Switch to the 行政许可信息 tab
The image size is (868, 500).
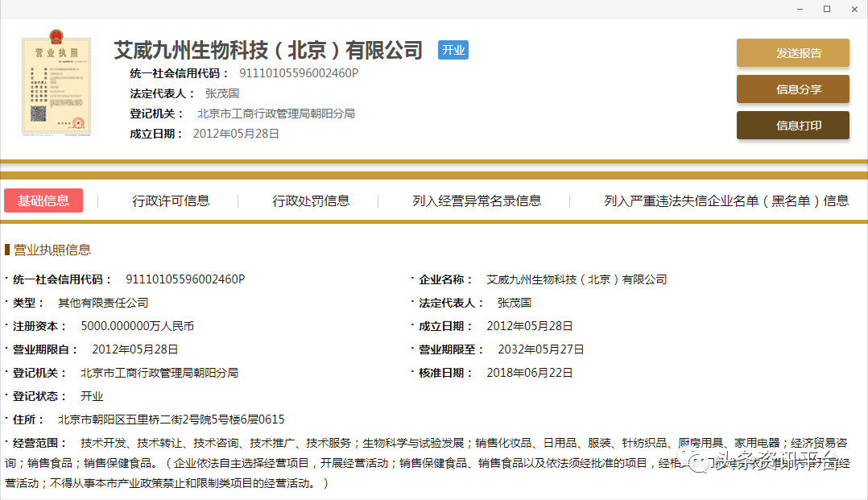pyautogui.click(x=171, y=200)
